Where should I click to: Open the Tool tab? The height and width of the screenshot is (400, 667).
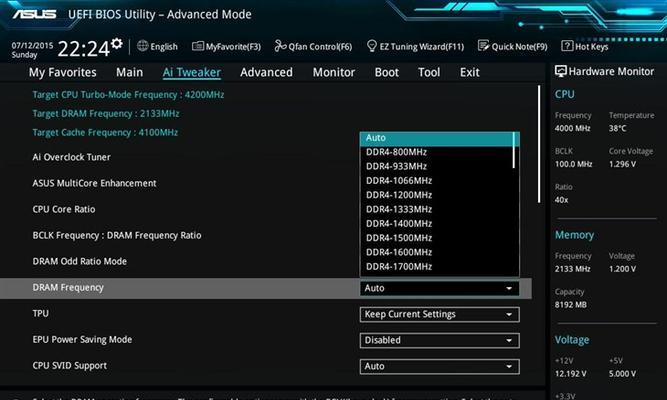tap(429, 72)
